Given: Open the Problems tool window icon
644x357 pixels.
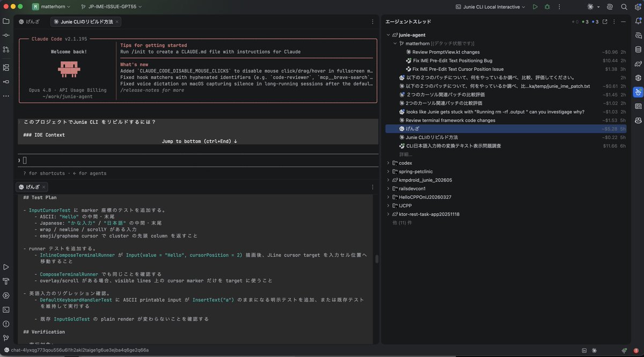Looking at the screenshot, I should click(6, 324).
